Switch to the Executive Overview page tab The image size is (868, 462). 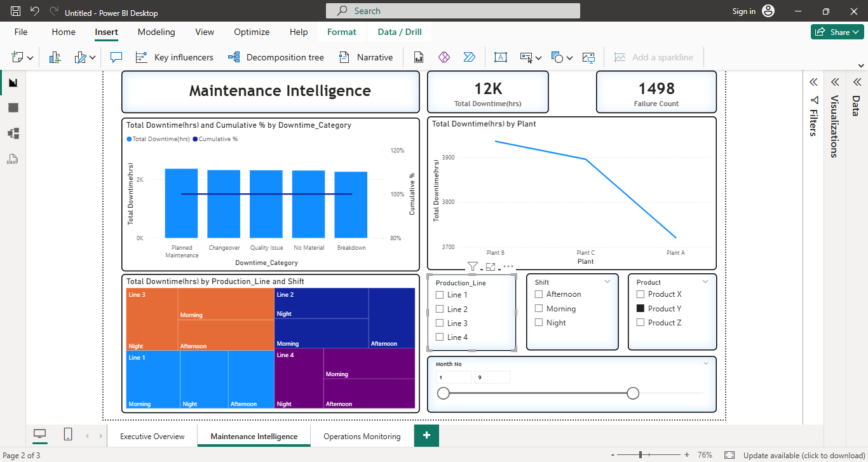[153, 437]
